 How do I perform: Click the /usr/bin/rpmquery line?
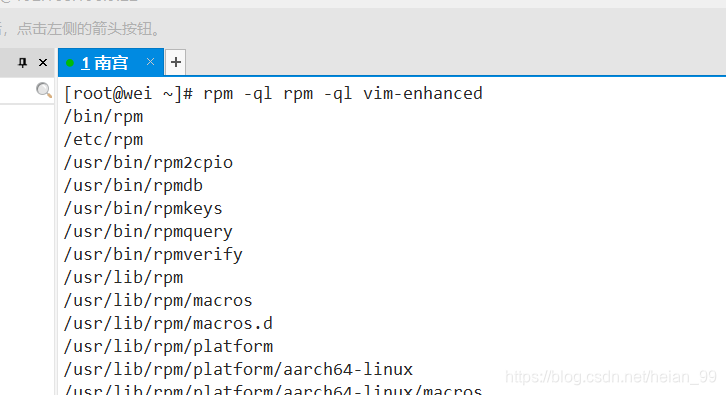(148, 232)
